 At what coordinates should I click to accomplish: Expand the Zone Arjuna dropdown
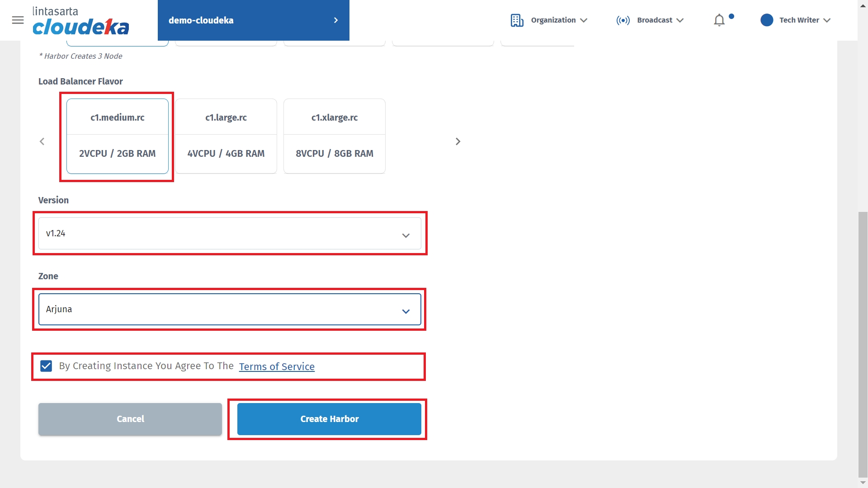(x=230, y=310)
